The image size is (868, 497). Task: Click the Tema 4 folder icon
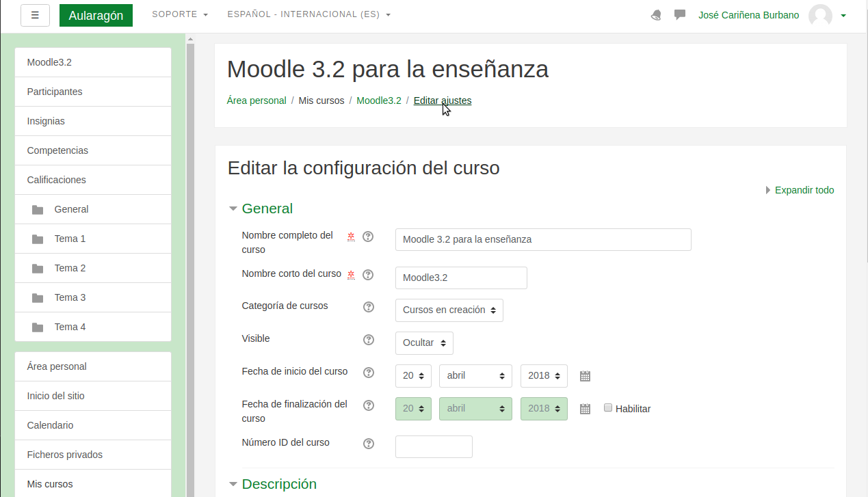[38, 327]
